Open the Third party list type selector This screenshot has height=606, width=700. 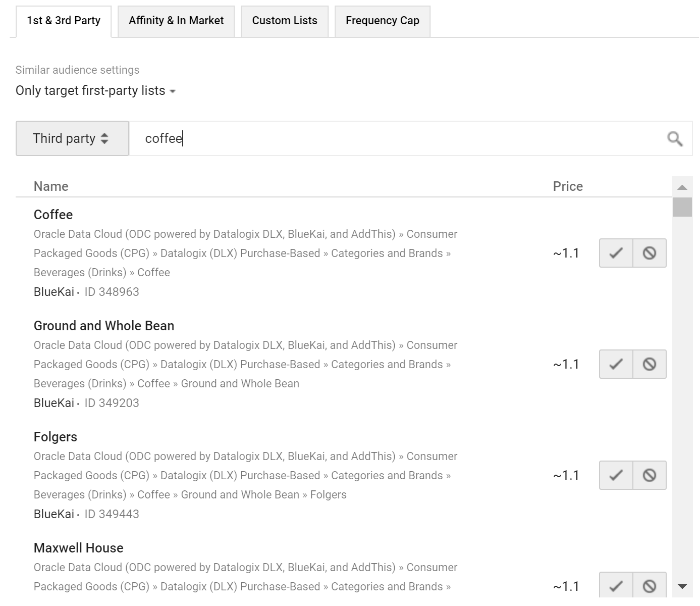coord(72,138)
